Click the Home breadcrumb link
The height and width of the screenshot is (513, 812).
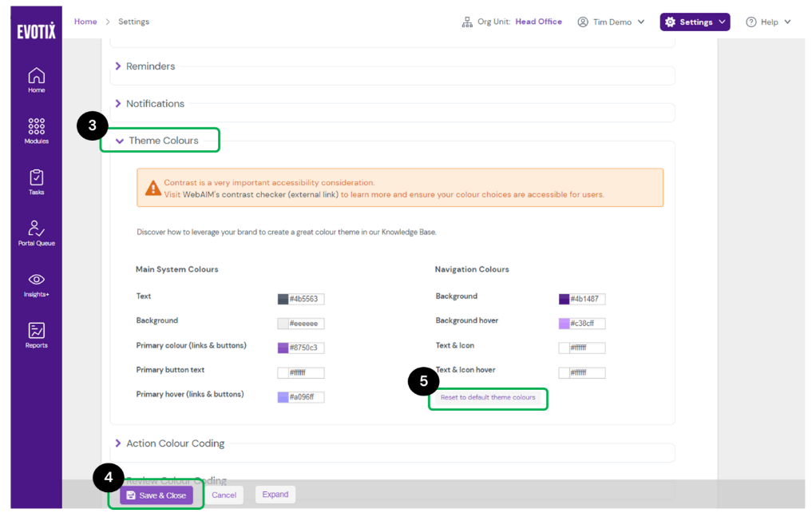[85, 22]
